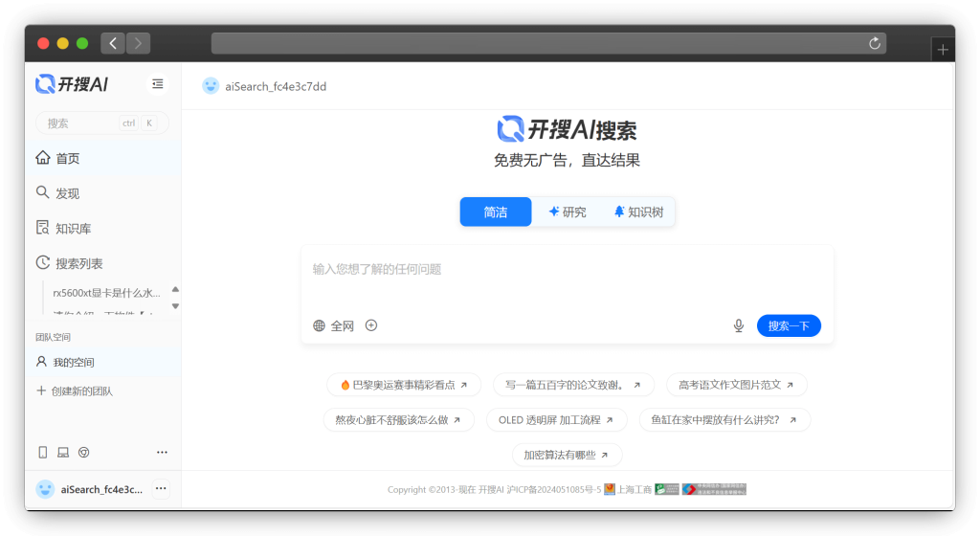Open a new tab with the plus button

click(x=943, y=50)
